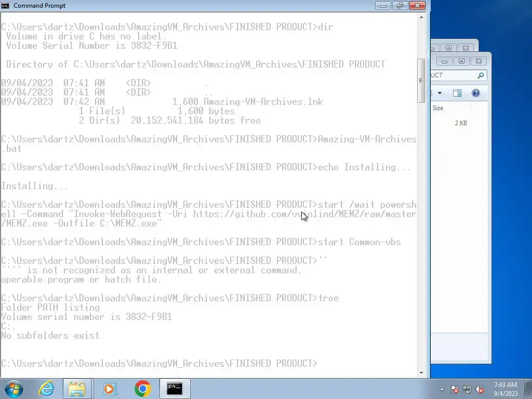Select the 2 KB file size entry
532x399 pixels.
tap(461, 123)
